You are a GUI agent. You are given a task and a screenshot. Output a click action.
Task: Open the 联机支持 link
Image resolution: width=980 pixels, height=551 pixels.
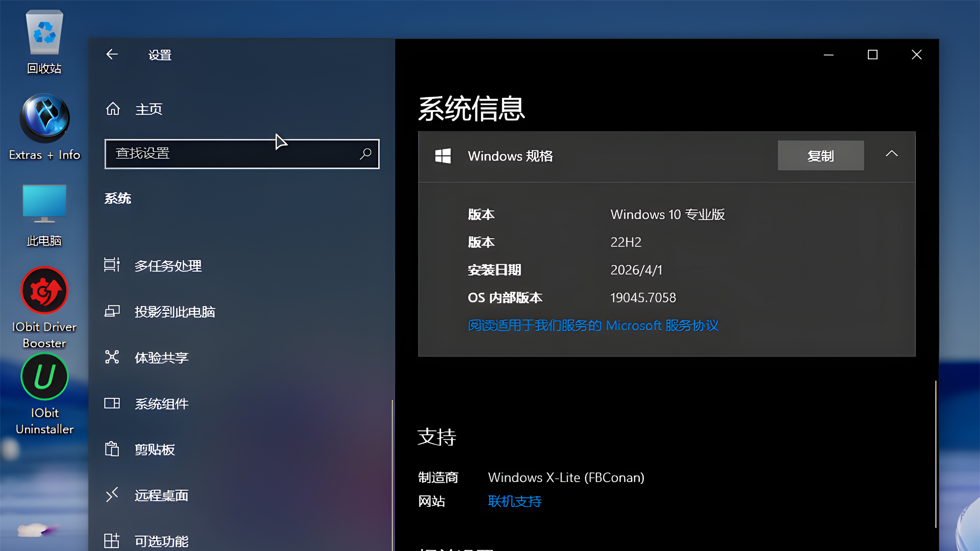point(514,501)
